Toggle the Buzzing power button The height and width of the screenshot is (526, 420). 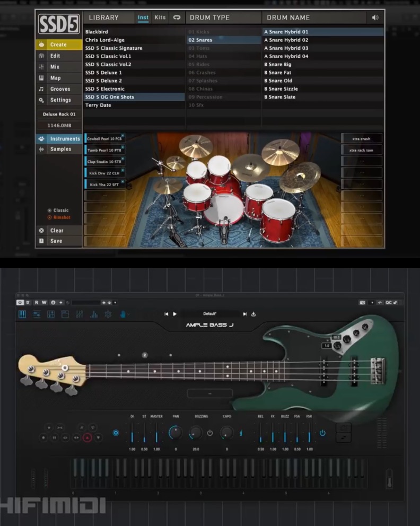pos(210,433)
